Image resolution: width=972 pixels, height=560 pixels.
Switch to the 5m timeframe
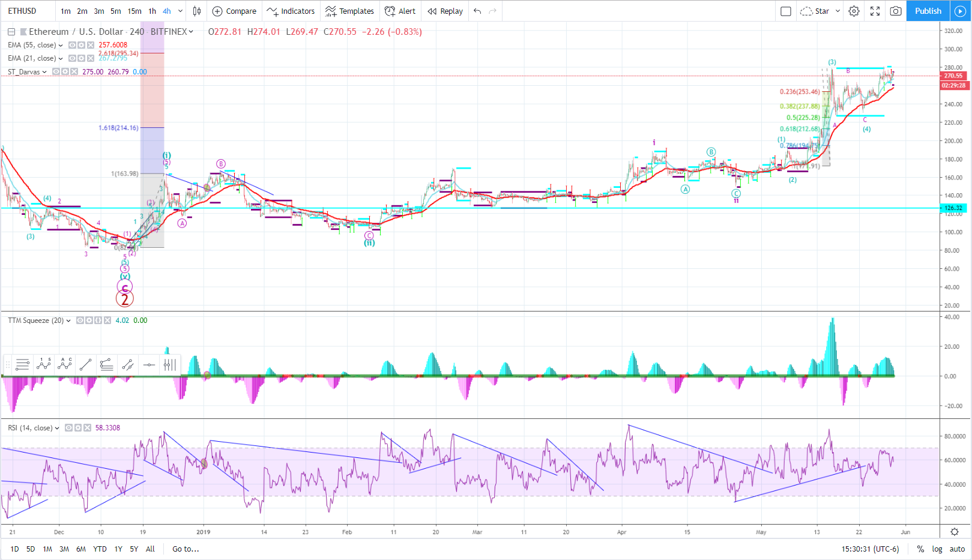(x=116, y=11)
